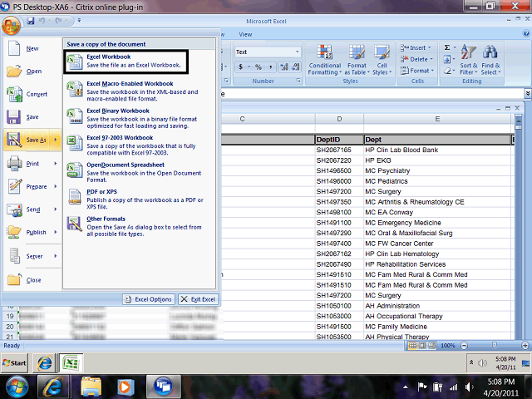Open the Text number format dropdown
This screenshot has width=532, height=399.
(298, 52)
